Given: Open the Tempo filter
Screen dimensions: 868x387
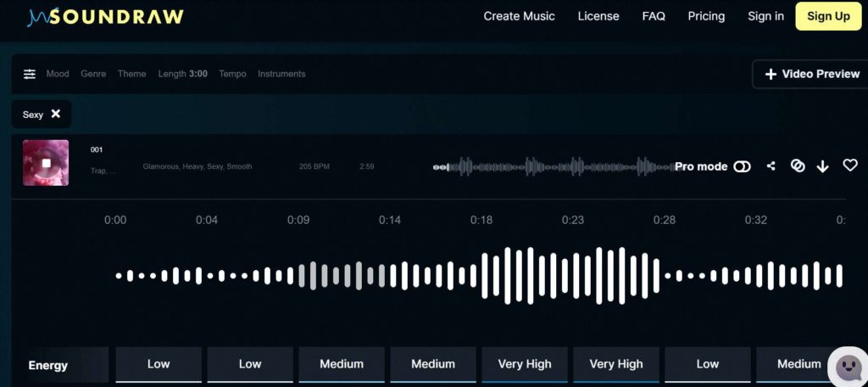Looking at the screenshot, I should (232, 74).
